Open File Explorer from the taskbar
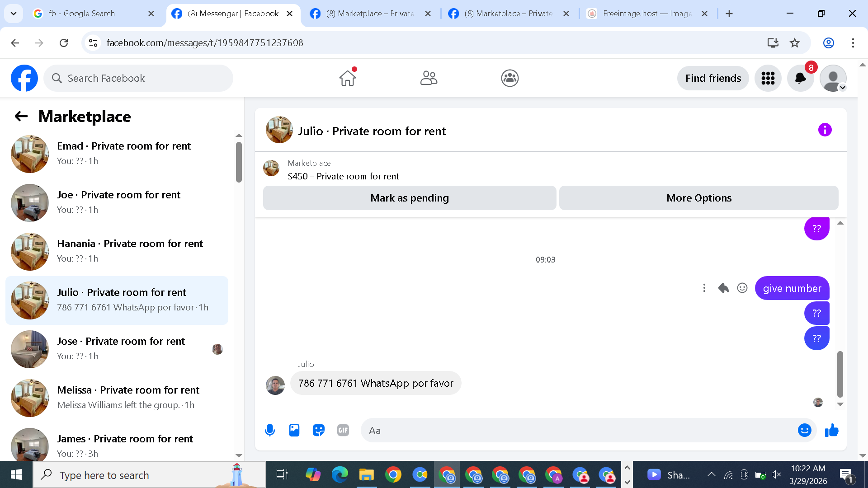The width and height of the screenshot is (868, 488). coord(366,475)
